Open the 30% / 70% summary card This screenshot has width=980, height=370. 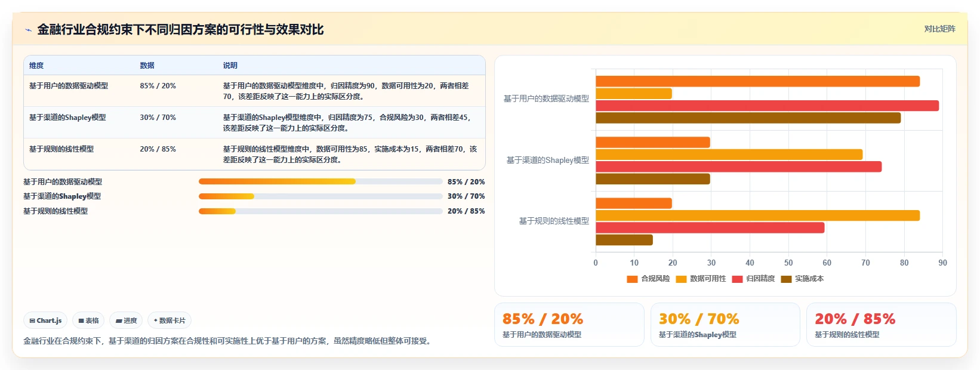pos(725,325)
